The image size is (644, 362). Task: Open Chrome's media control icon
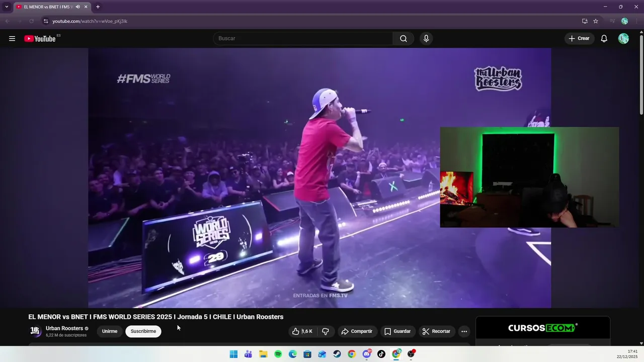click(x=612, y=21)
